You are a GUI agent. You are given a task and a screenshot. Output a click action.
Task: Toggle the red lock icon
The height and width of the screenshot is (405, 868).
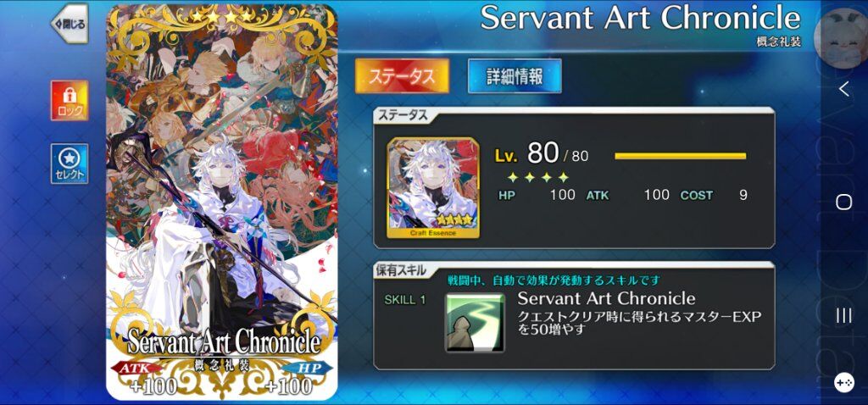70,100
